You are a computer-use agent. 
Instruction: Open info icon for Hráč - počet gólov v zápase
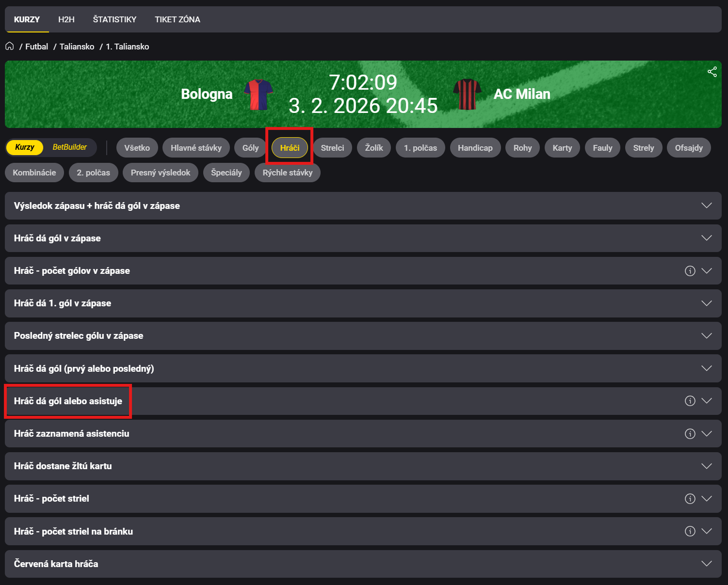[x=690, y=271]
